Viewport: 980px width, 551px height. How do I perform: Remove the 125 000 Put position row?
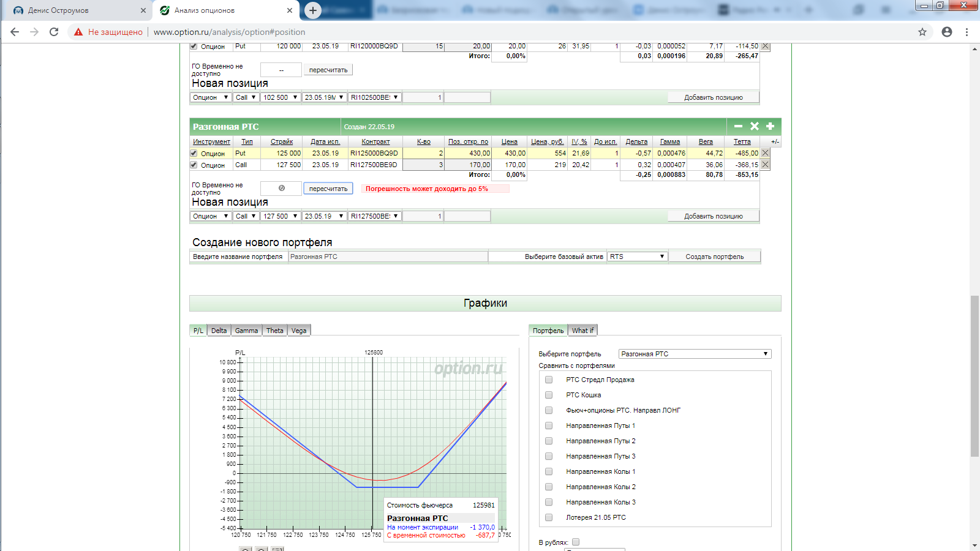(765, 153)
